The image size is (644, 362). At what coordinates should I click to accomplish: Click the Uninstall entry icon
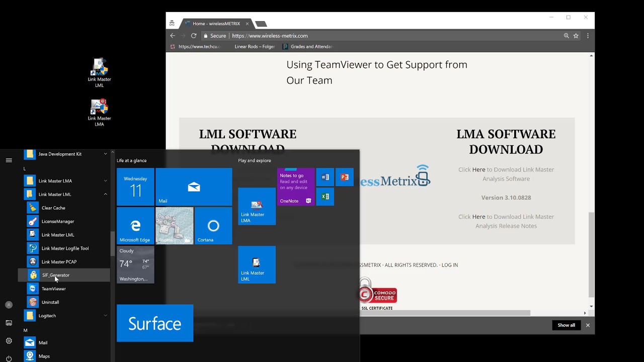pos(33,302)
